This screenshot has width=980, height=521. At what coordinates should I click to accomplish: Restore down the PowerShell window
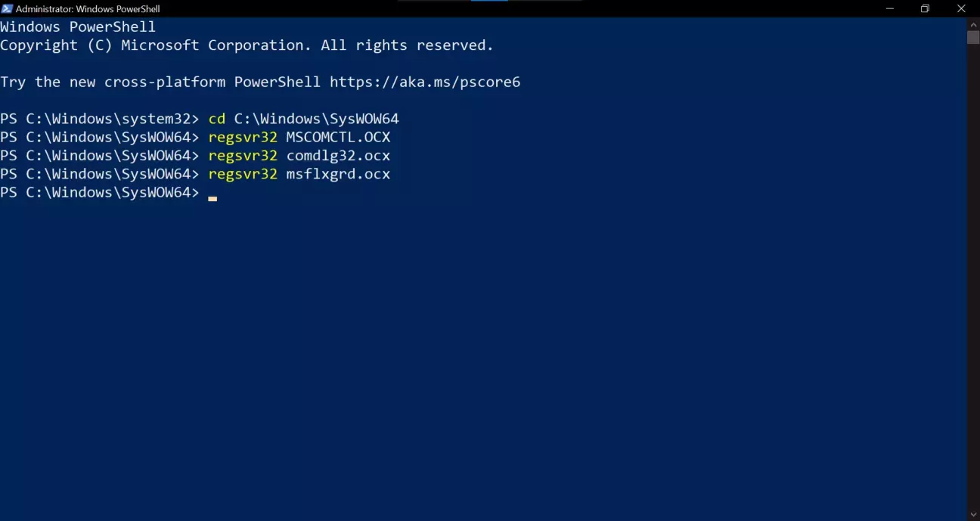point(925,8)
